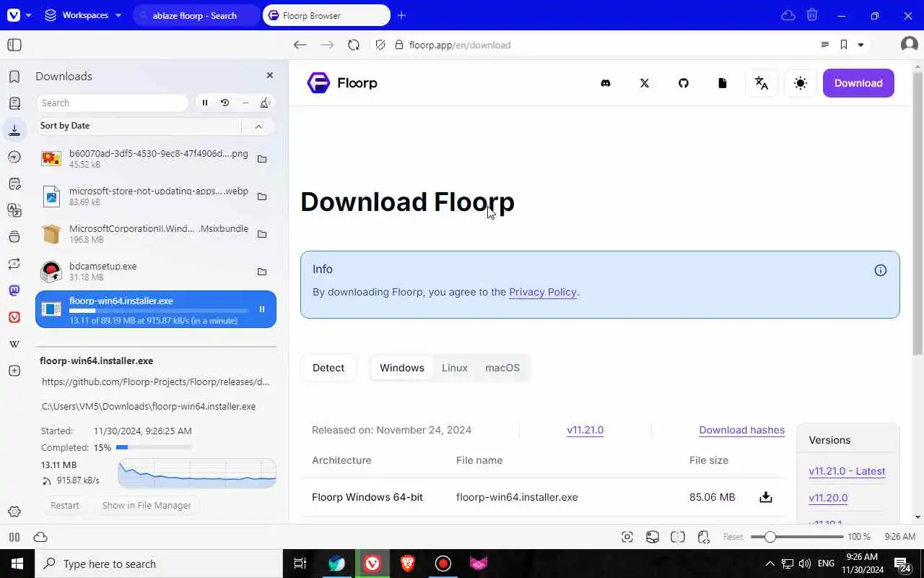This screenshot has height=578, width=924.
Task: Switch to the 'ablaze floorp - Search' tab
Action: (196, 15)
